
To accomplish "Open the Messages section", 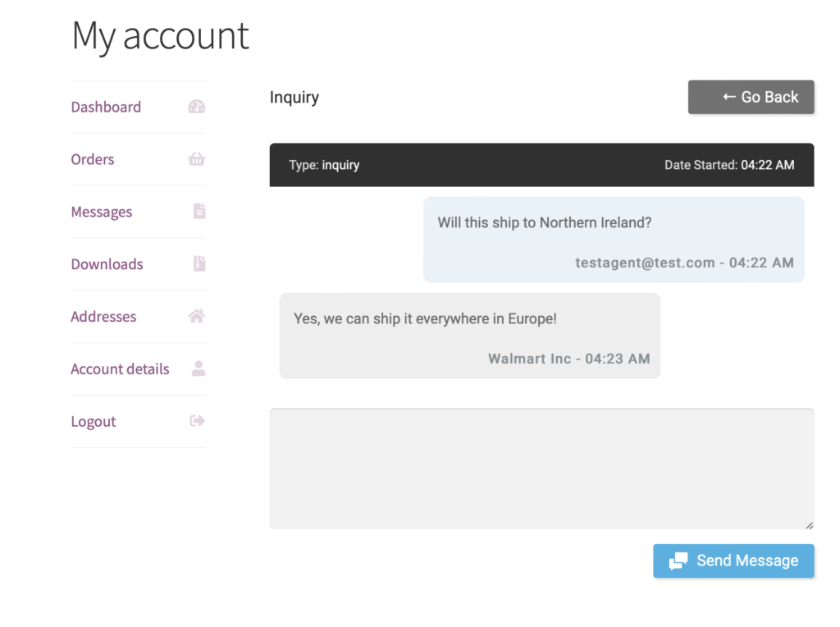I will point(102,213).
